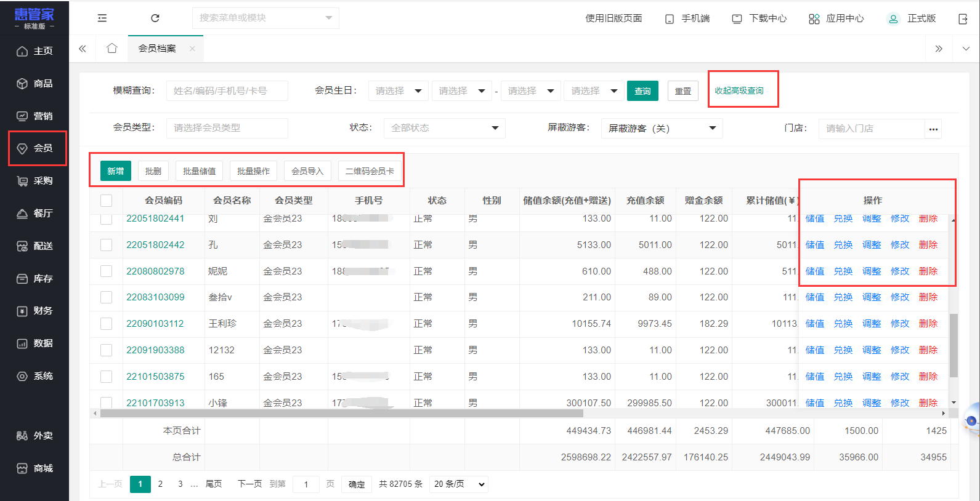Tick checkbox for member 22080802978
Viewport: 980px width, 501px height.
[107, 271]
